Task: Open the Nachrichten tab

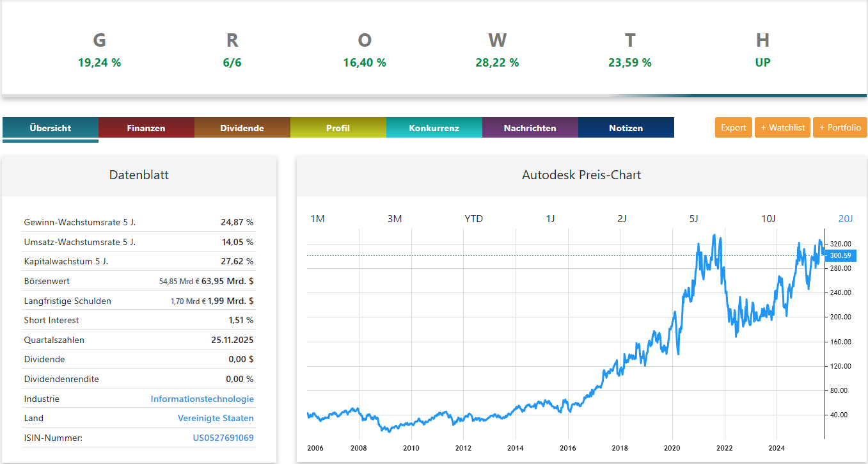Action: 530,128
